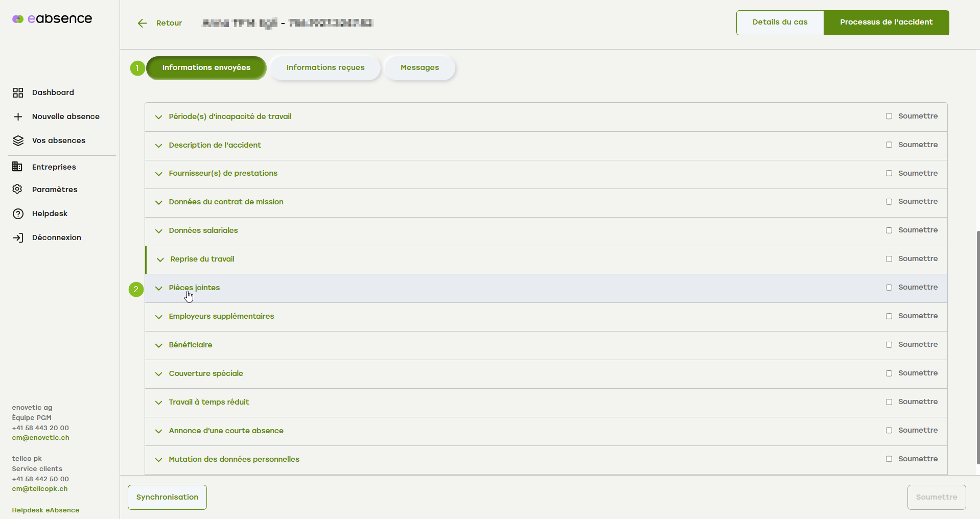Open the Messages tab

(419, 67)
